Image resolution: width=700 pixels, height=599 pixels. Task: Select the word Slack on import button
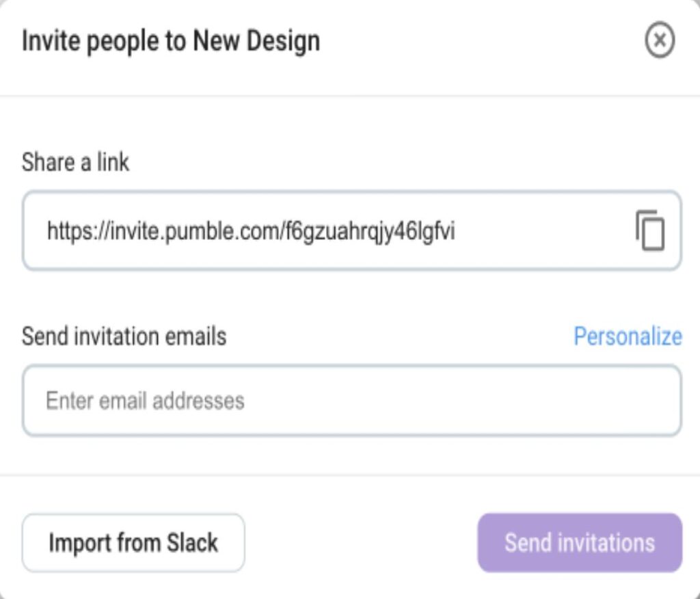192,543
